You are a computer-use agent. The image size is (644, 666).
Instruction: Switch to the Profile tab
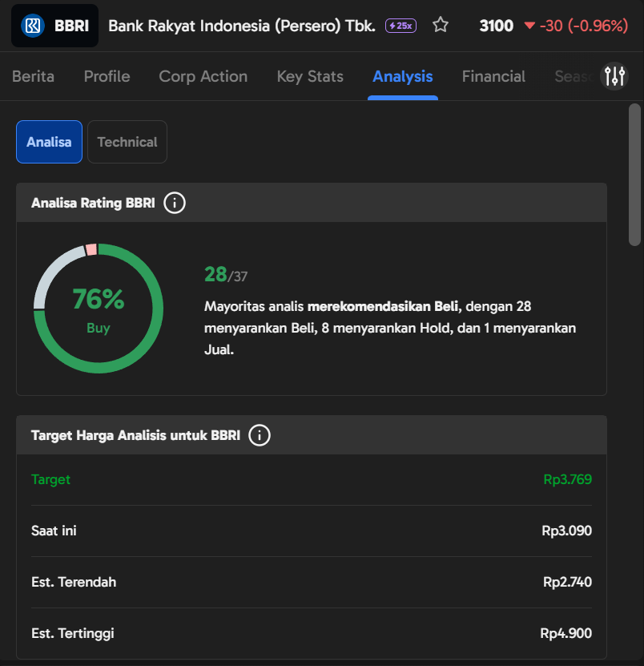(107, 76)
